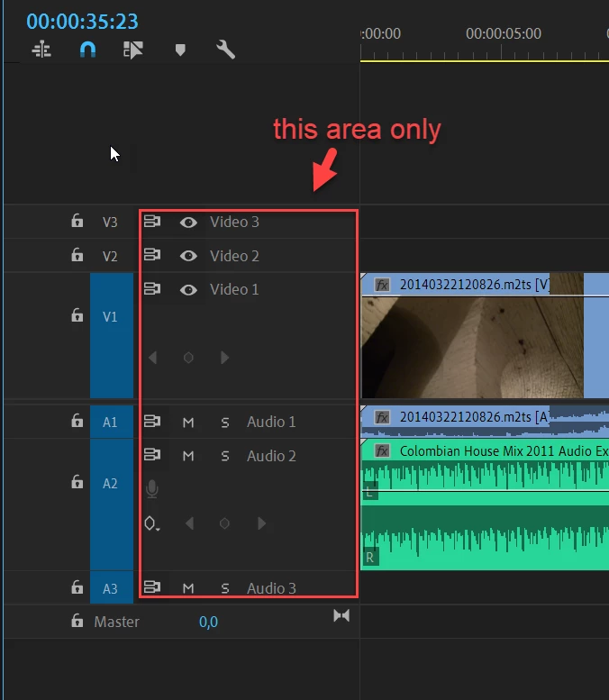Click the Audio 3 track name
609x700 pixels.
pos(271,588)
